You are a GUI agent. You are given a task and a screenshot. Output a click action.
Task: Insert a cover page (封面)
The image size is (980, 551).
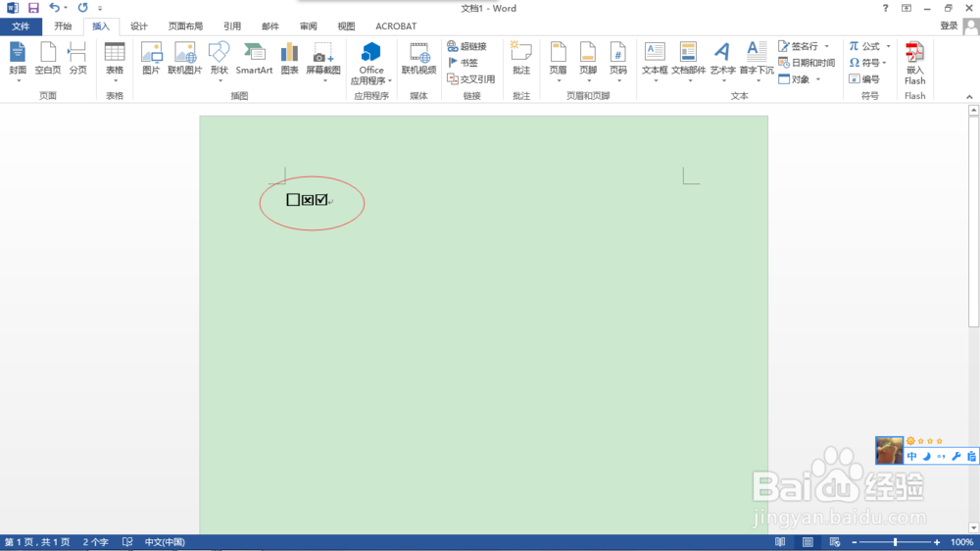click(x=18, y=63)
